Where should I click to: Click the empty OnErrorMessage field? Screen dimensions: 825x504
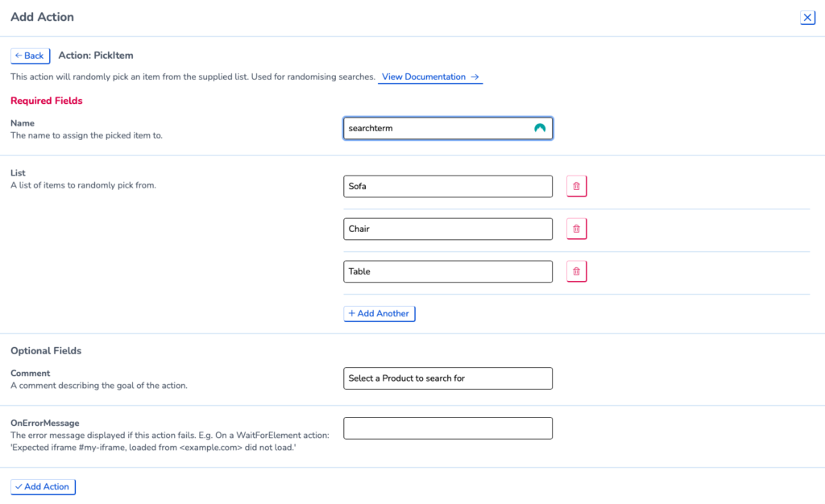coord(448,428)
